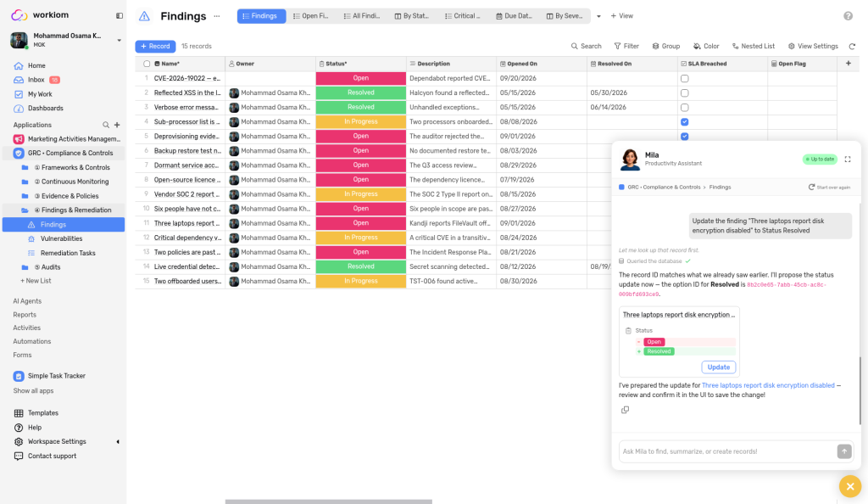Add a new View

(621, 16)
